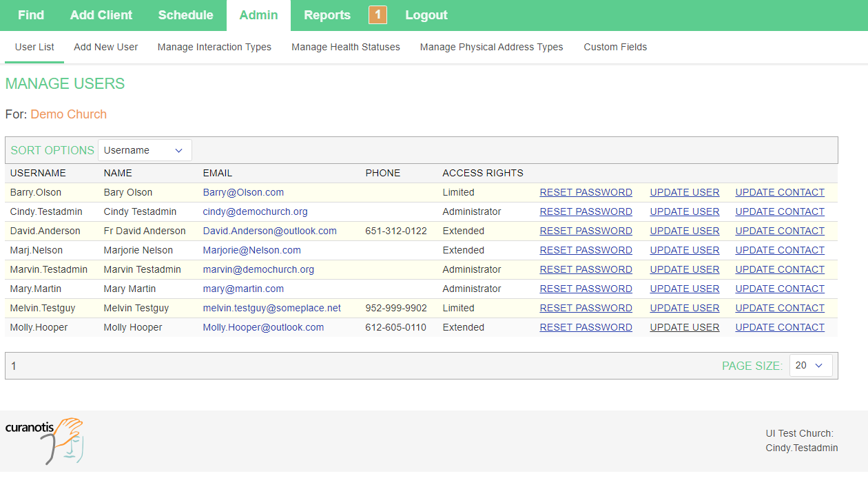Open the Add Client menu item
This screenshot has height=478, width=868.
click(101, 15)
